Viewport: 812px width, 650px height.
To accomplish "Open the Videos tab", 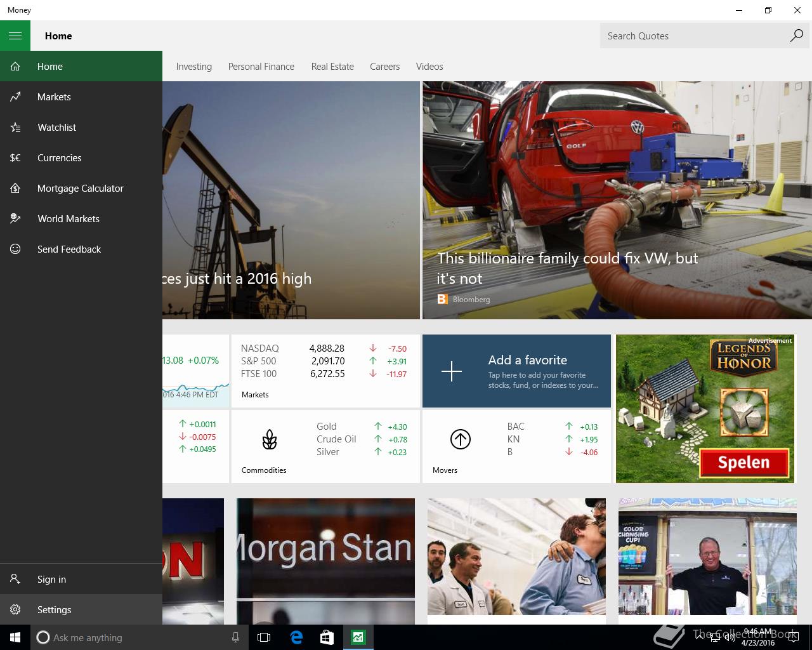I will coord(429,66).
